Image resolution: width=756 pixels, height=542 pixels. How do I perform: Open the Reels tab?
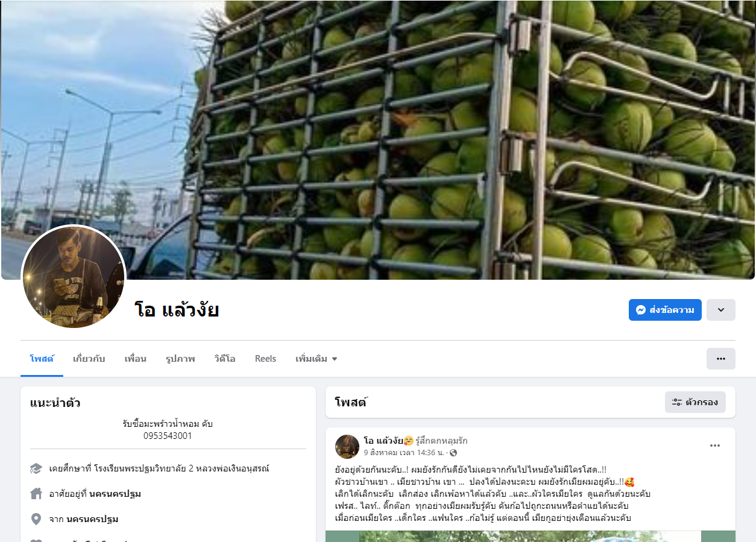coord(265,359)
